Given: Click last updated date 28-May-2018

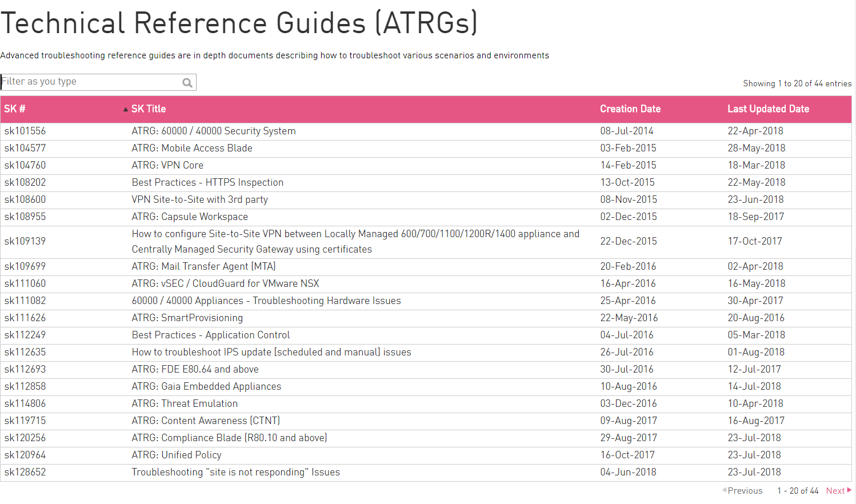Looking at the screenshot, I should (x=757, y=148).
